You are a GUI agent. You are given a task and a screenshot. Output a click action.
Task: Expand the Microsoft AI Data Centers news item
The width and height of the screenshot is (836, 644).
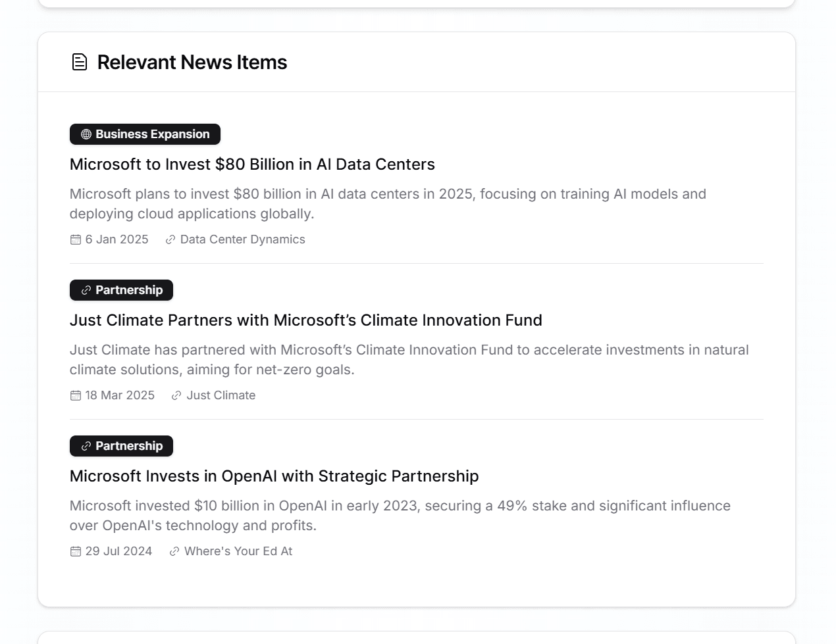coord(252,164)
